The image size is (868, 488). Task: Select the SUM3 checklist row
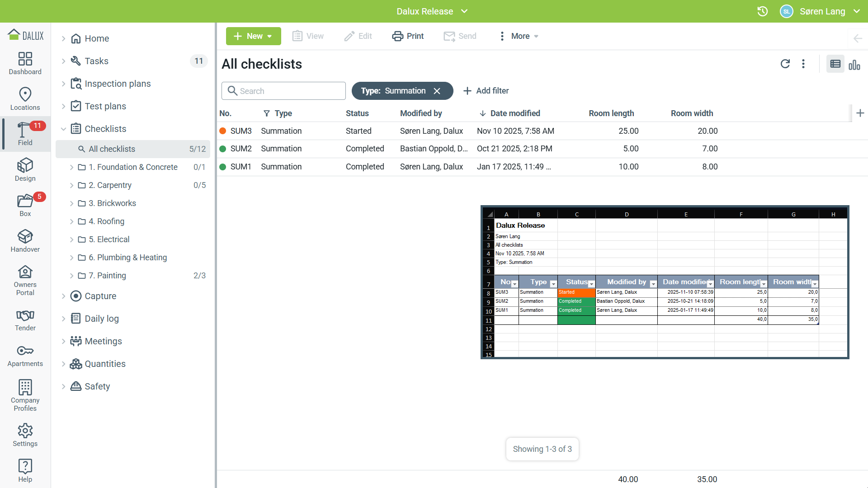coord(542,131)
